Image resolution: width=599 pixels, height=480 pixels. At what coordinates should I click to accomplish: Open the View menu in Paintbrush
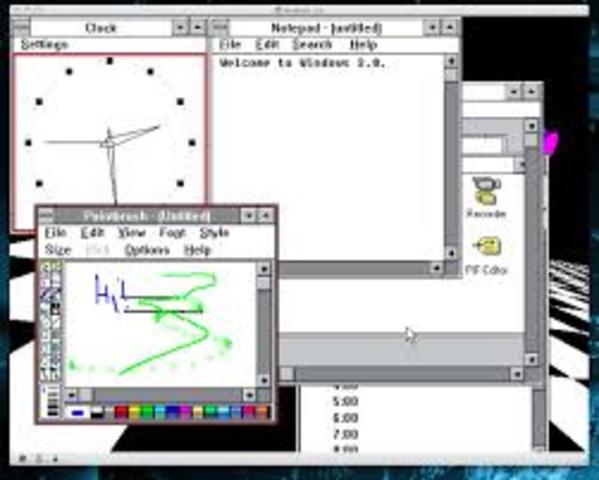(131, 233)
